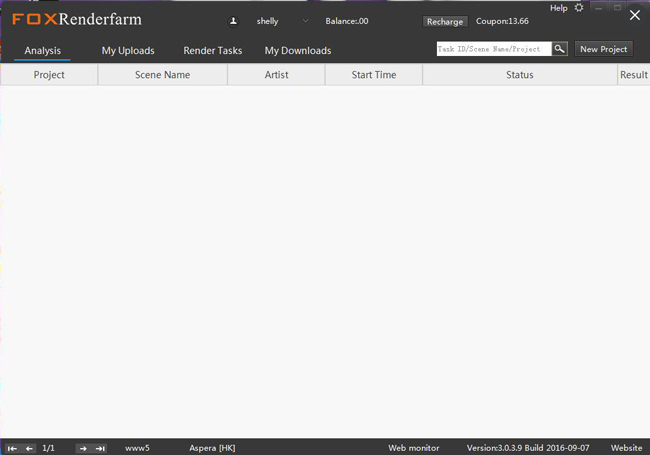
Task: Open the My Downloads tab
Action: point(298,51)
